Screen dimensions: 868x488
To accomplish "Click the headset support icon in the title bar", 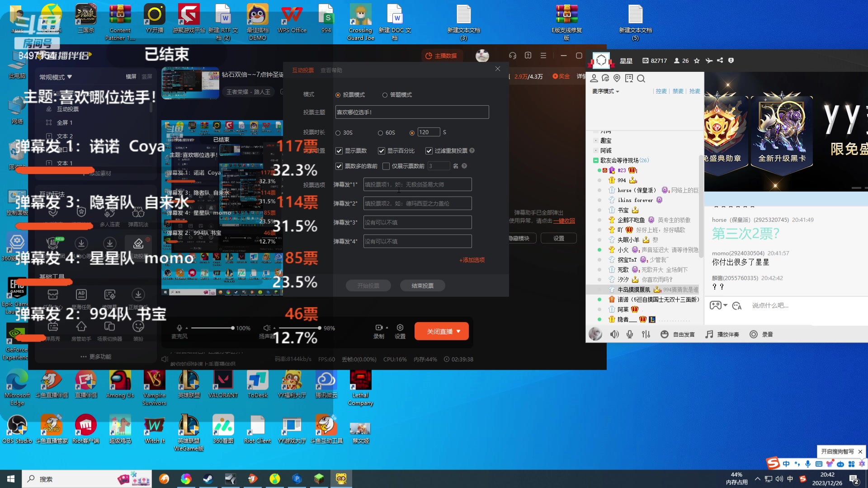I will (x=512, y=56).
